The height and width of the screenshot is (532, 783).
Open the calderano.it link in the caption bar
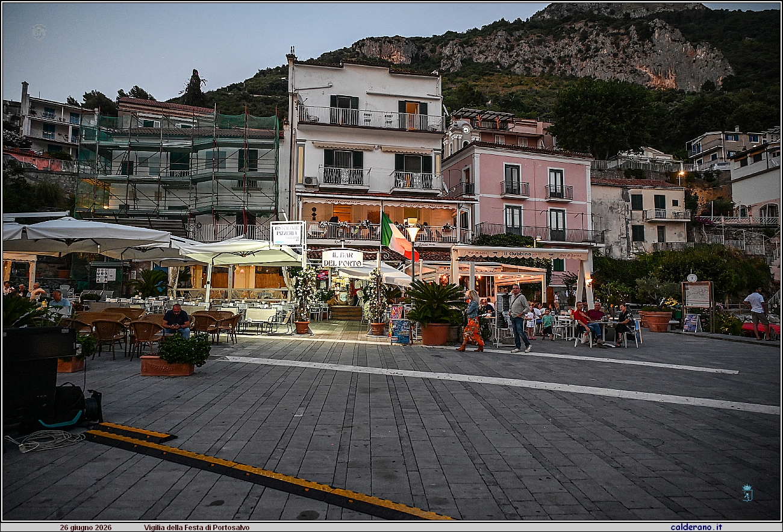click(696, 527)
